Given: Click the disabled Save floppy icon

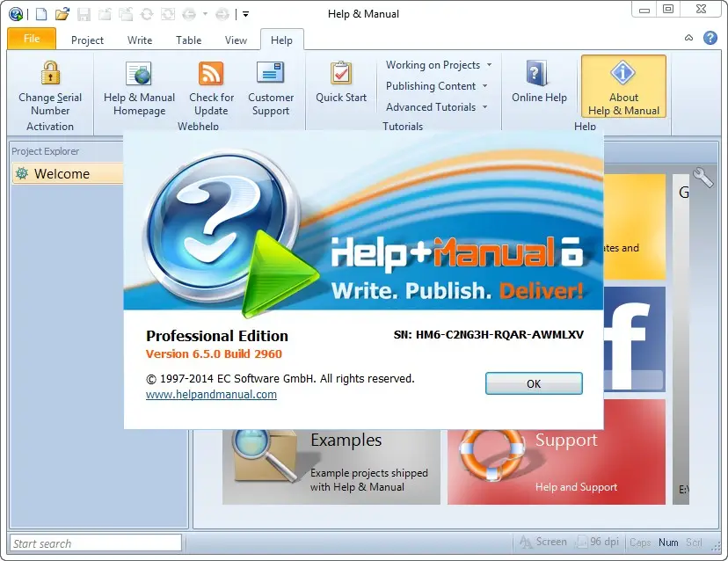Looking at the screenshot, I should click(84, 14).
